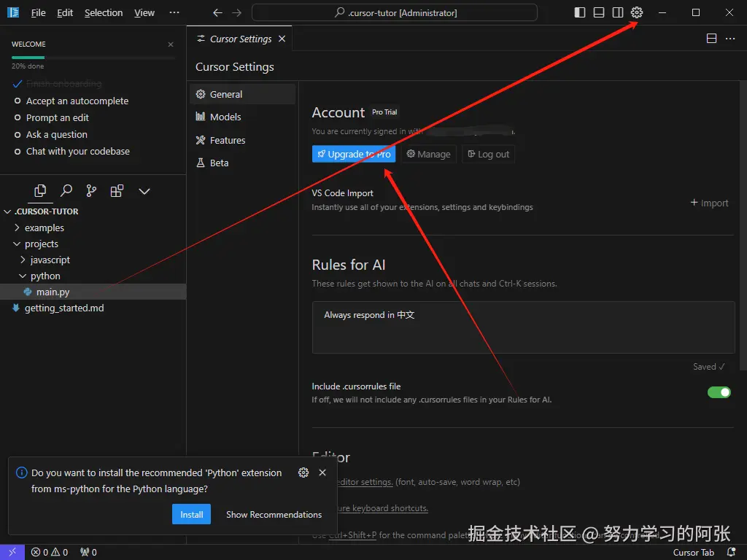Viewport: 747px width, 560px height.
Task: Open the editor settings link
Action: [365, 482]
